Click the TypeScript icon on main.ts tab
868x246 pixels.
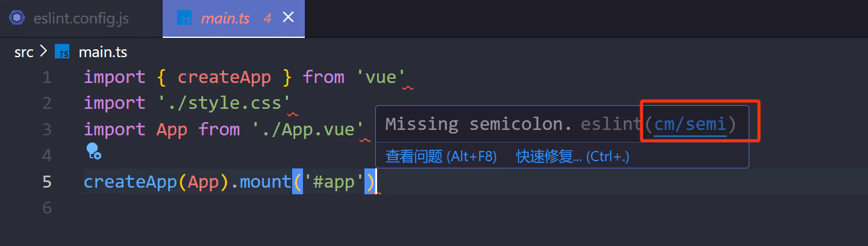(x=184, y=18)
